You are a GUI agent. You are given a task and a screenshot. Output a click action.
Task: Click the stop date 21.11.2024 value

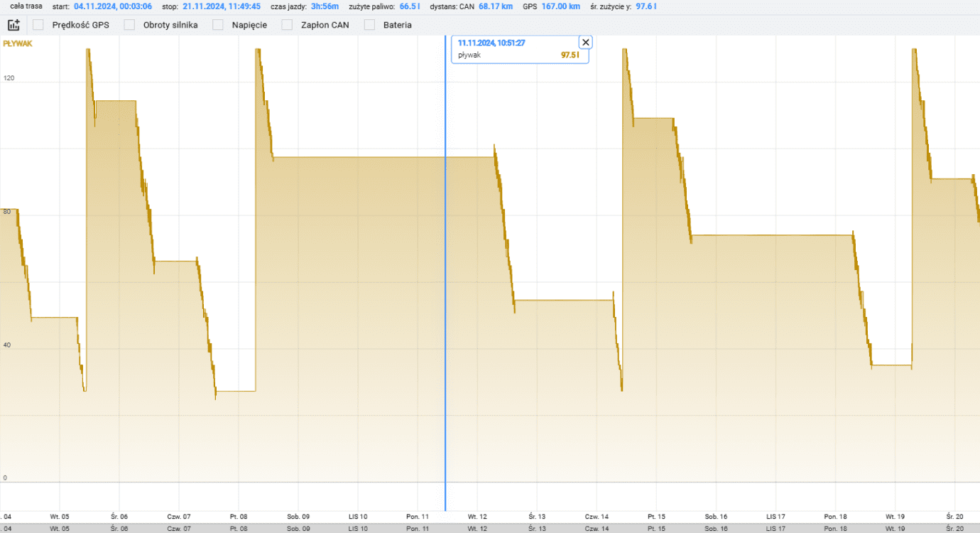pos(222,6)
